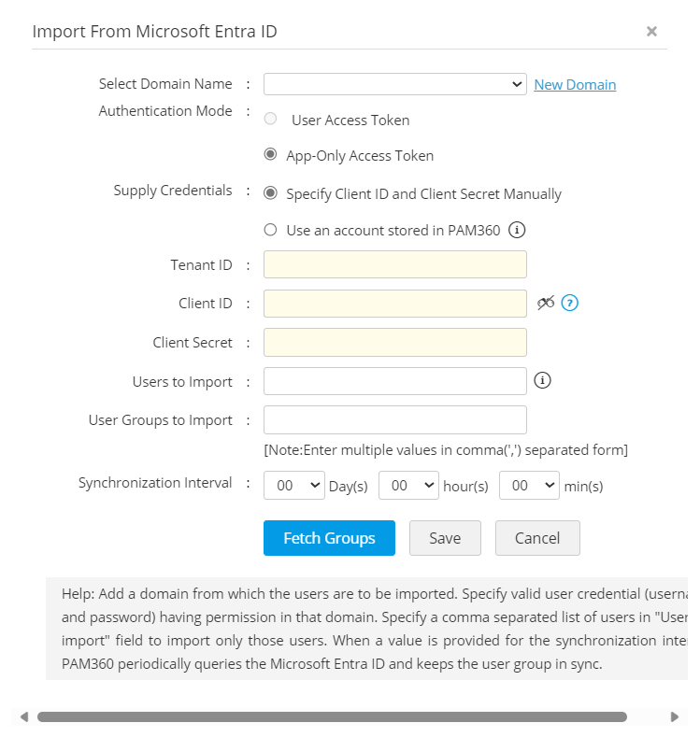Viewport: 700px width, 737px height.
Task: Open the Day(s) synchronization interval dropdown
Action: coord(294,486)
